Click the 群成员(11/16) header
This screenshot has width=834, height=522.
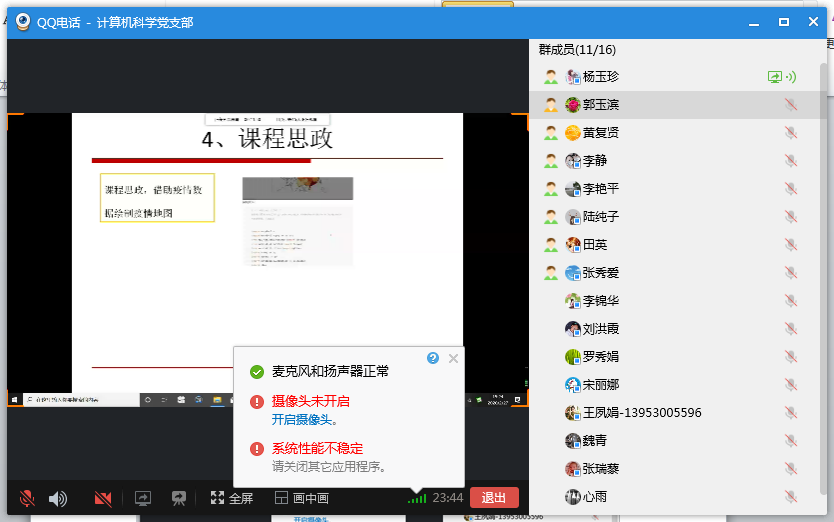[x=577, y=50]
